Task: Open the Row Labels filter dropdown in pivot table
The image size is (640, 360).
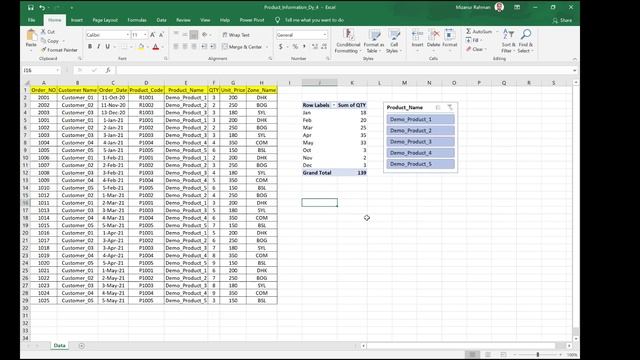Action: pos(333,105)
